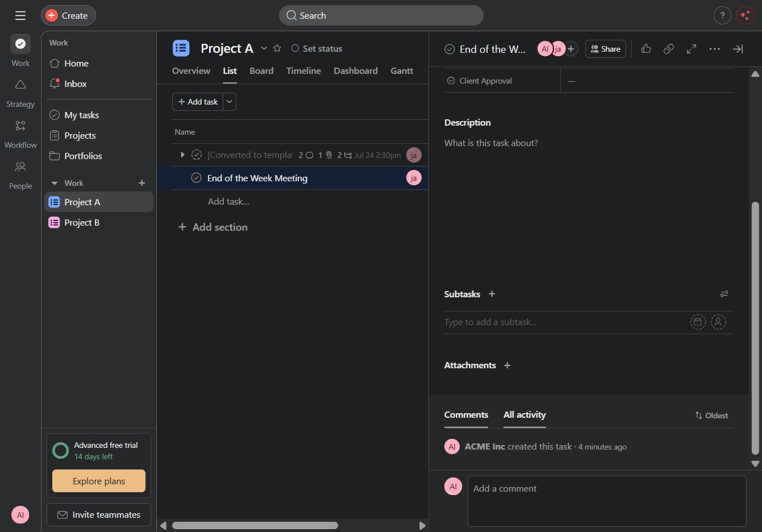Like this task with thumbs up
762x532 pixels.
coord(646,49)
